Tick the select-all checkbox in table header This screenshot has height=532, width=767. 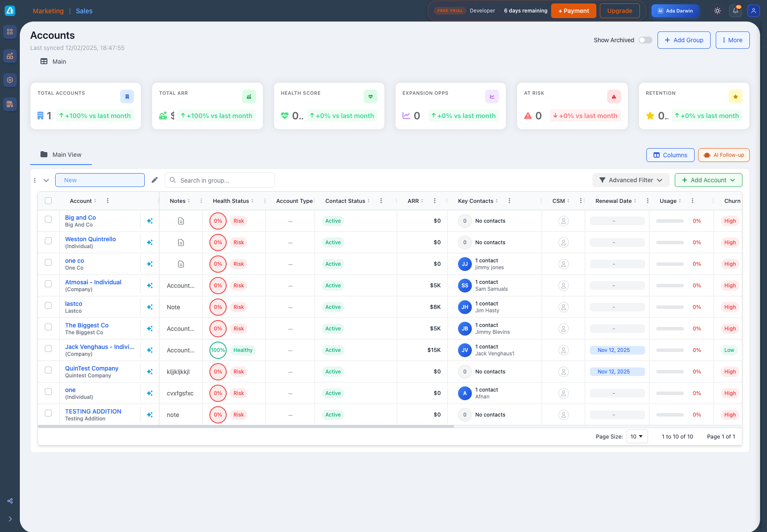48,201
